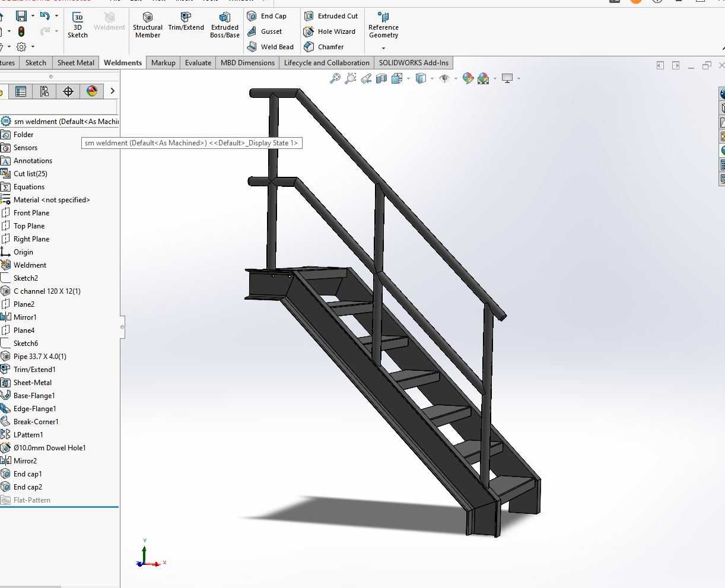
Task: Apply a Chamfer
Action: click(x=323, y=47)
